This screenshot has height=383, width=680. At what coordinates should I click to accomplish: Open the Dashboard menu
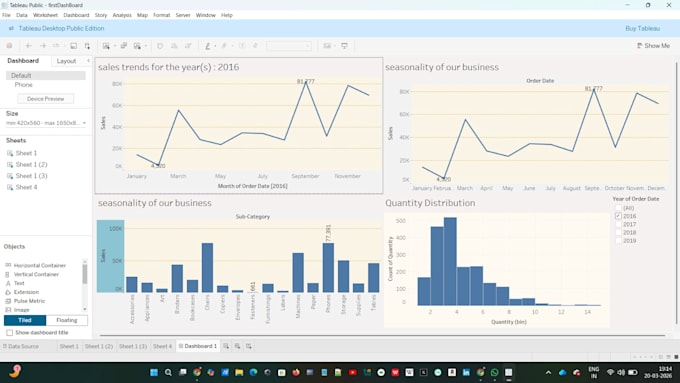[x=76, y=15]
